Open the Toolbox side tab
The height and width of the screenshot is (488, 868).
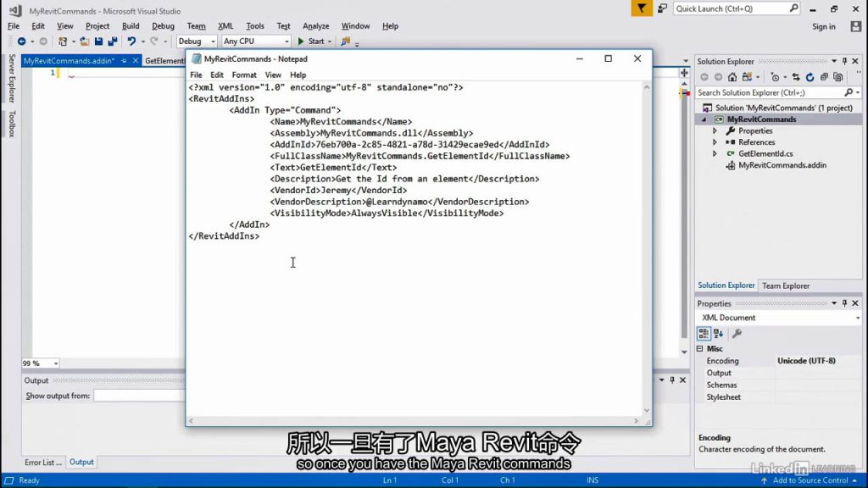pyautogui.click(x=12, y=124)
